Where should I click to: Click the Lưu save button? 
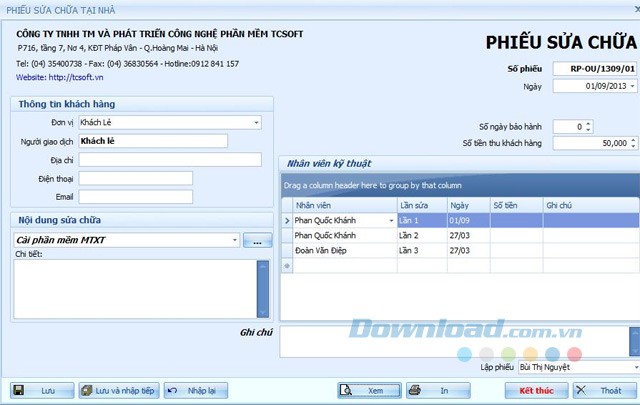pos(38,390)
